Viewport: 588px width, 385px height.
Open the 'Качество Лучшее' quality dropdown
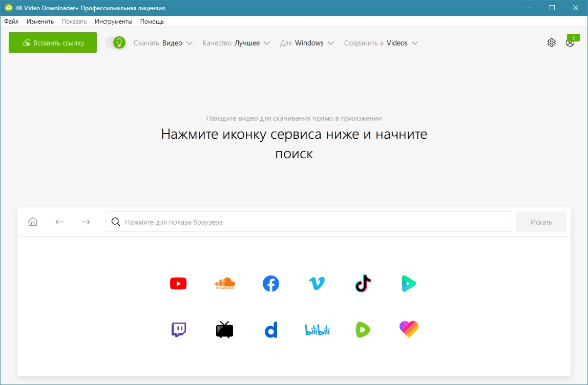pos(236,43)
